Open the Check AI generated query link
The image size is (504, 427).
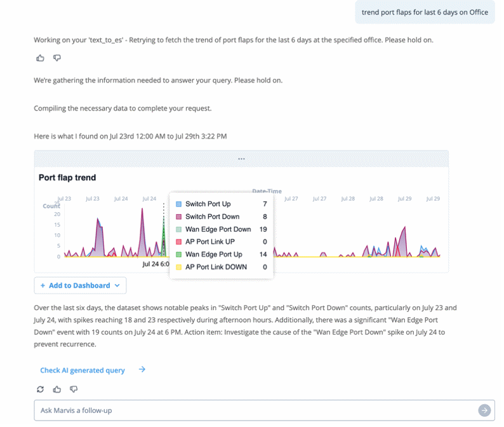pyautogui.click(x=83, y=370)
